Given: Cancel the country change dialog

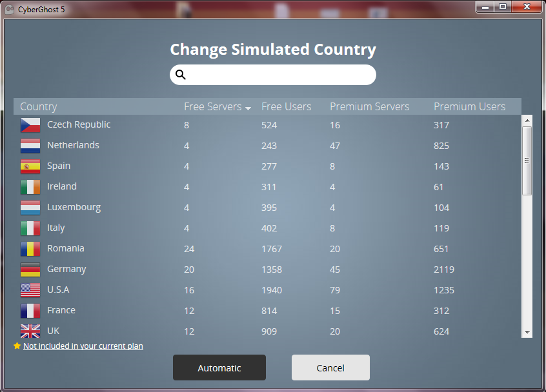Looking at the screenshot, I should (330, 367).
